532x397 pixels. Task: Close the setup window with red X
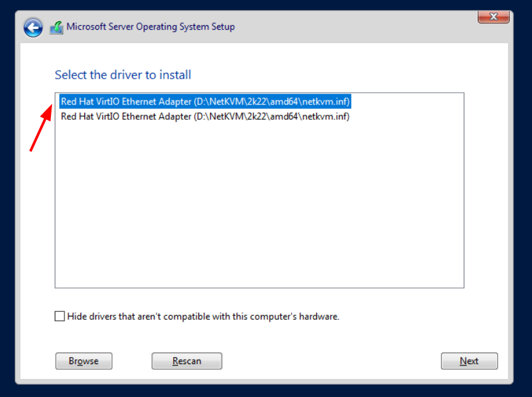point(493,16)
